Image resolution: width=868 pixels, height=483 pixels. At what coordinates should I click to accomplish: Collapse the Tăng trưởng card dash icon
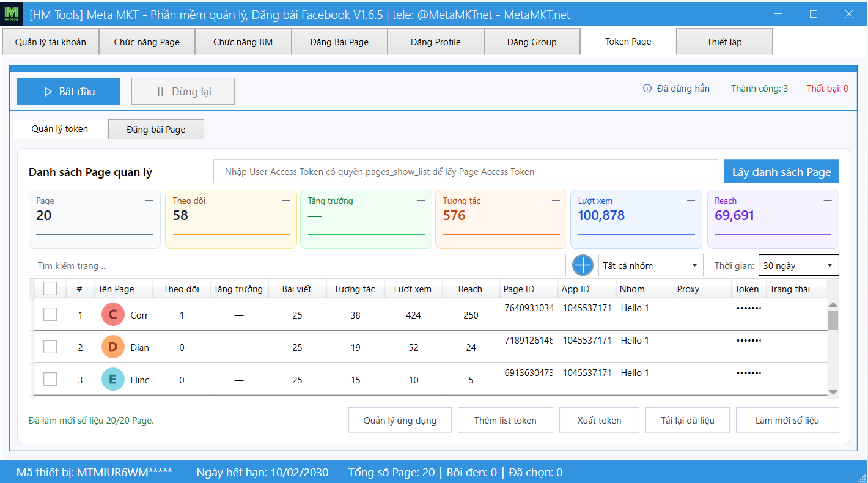421,201
